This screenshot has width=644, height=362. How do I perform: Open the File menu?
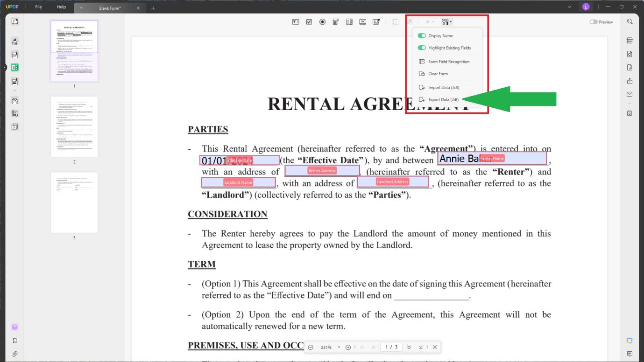click(38, 7)
